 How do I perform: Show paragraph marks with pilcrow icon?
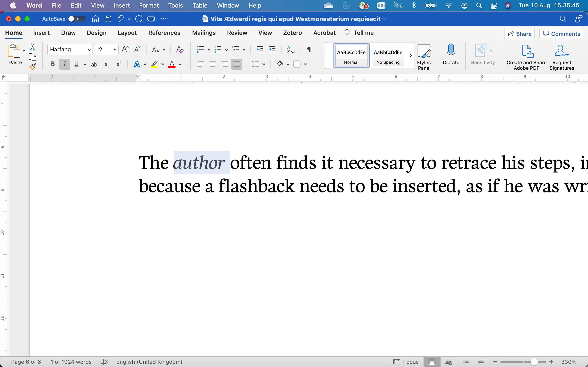tap(309, 50)
